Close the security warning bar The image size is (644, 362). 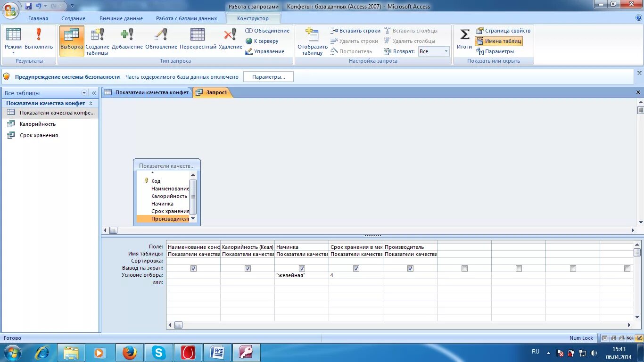[x=639, y=73]
